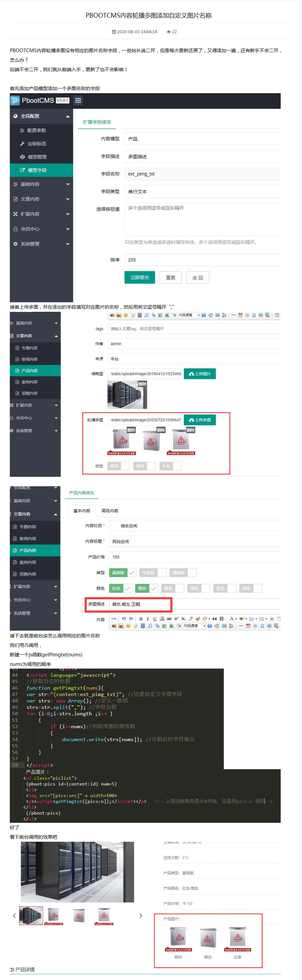This screenshot has height=980, width=302.
Task: Open 代码语言 dropdown below 多图描述 field
Action: pos(194,626)
